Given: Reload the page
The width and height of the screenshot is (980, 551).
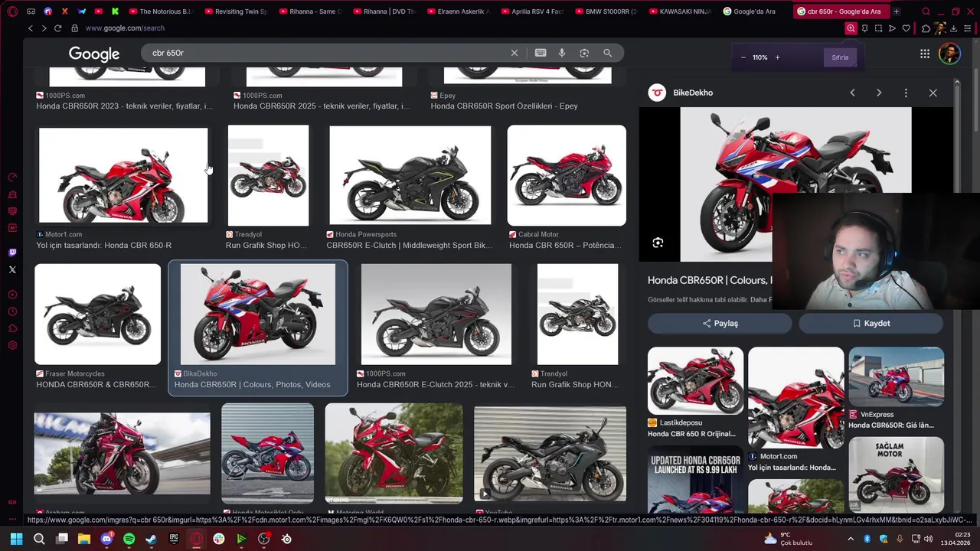Looking at the screenshot, I should click(57, 28).
